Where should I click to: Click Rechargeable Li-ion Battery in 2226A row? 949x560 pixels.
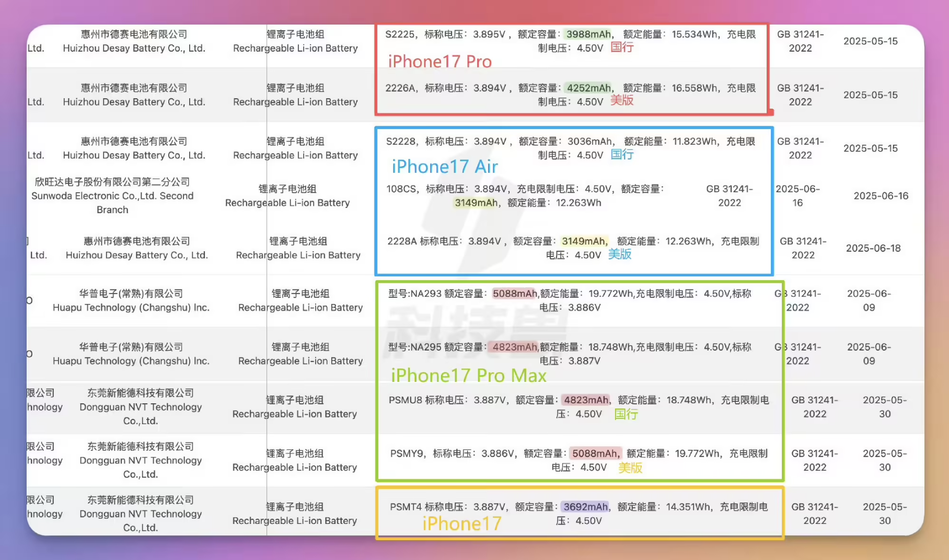click(295, 102)
